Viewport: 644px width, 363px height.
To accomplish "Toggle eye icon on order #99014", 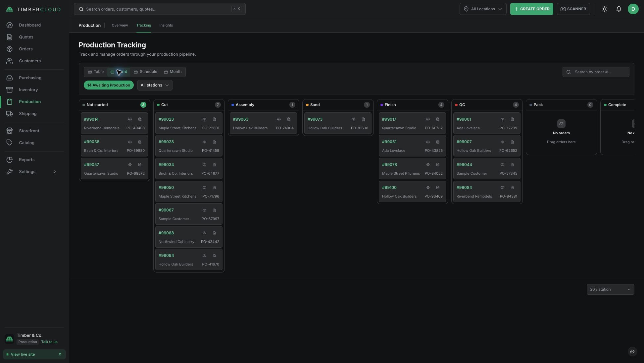I will point(130,119).
